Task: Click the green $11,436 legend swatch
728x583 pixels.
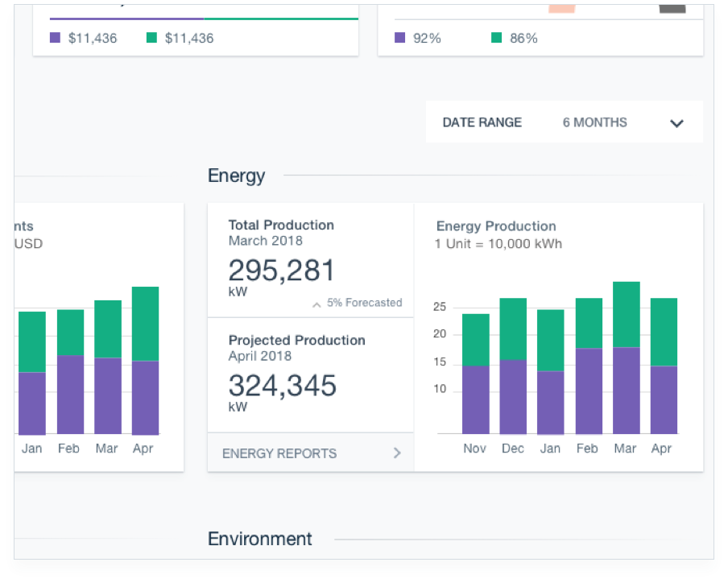Action: pyautogui.click(x=151, y=38)
